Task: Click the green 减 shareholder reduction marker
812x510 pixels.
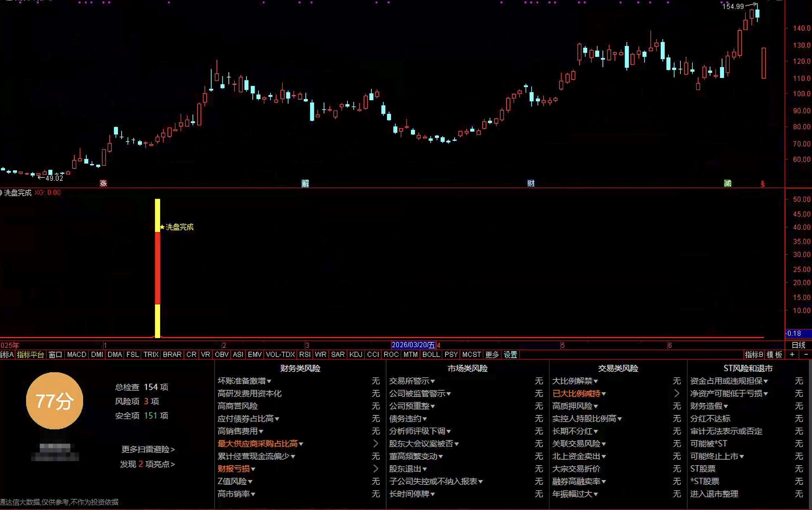Action: (x=727, y=183)
